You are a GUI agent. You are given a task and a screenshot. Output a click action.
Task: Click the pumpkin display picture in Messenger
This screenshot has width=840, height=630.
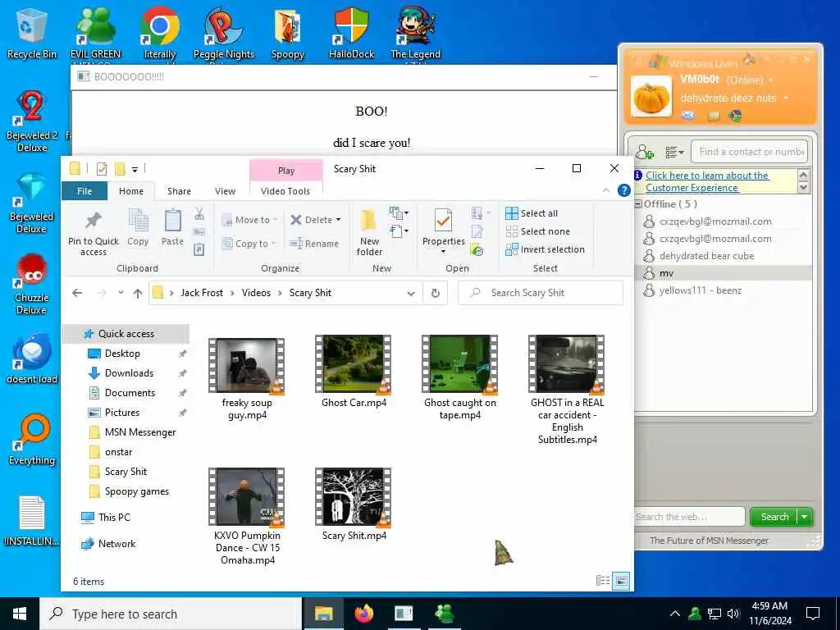point(651,97)
